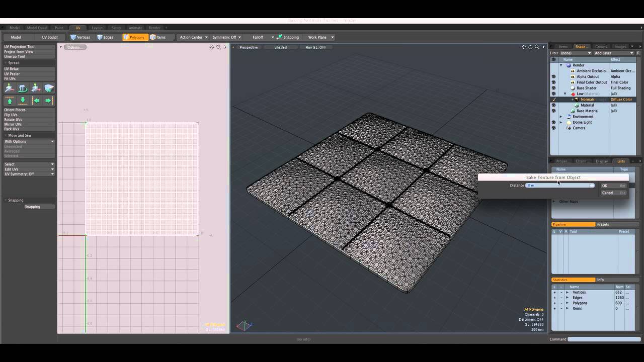
Task: Toggle visibility of Material under Low
Action: pos(553,105)
